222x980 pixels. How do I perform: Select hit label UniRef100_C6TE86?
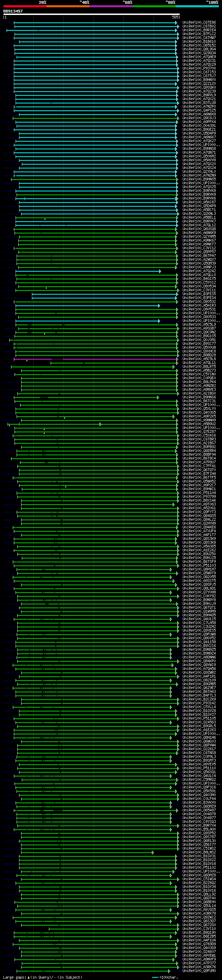point(199,23)
